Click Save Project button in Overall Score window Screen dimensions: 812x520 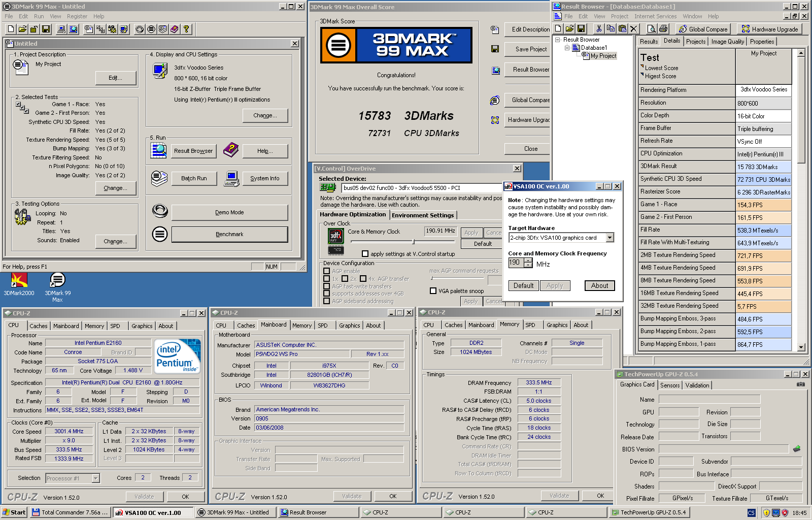[x=527, y=49]
